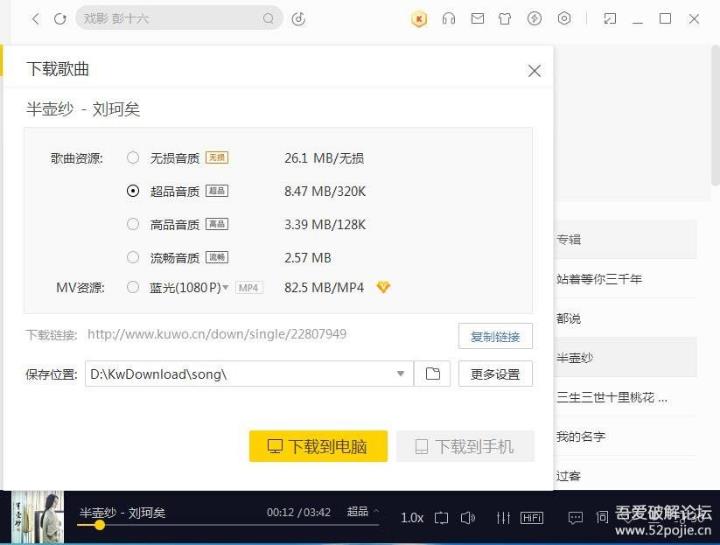
Task: Click the lightning circle icon
Action: 534,18
